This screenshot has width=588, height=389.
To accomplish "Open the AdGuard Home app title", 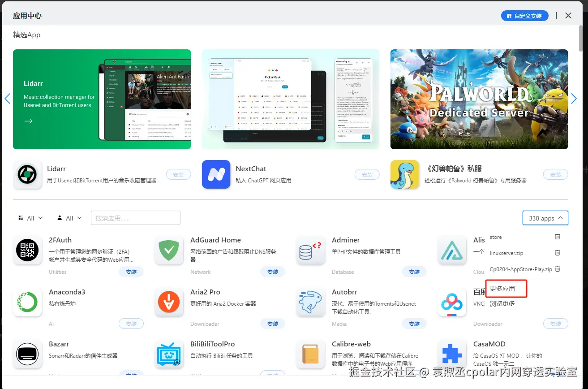I will (x=215, y=240).
